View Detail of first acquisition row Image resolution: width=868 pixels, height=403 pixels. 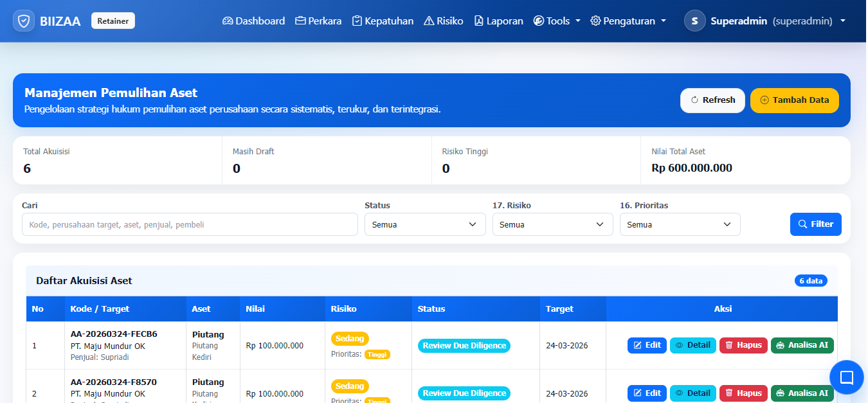pyautogui.click(x=692, y=345)
